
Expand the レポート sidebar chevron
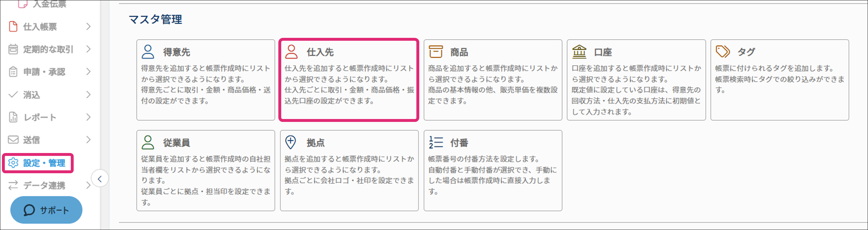pos(88,117)
